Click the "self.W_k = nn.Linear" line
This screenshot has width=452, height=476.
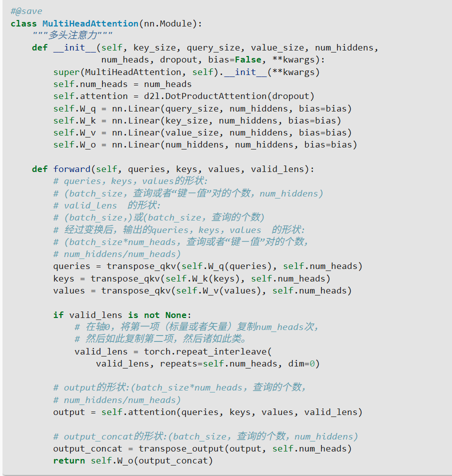(x=197, y=120)
